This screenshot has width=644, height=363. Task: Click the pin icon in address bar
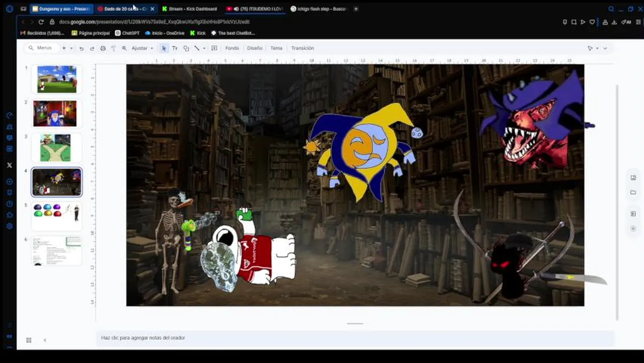pos(565,22)
